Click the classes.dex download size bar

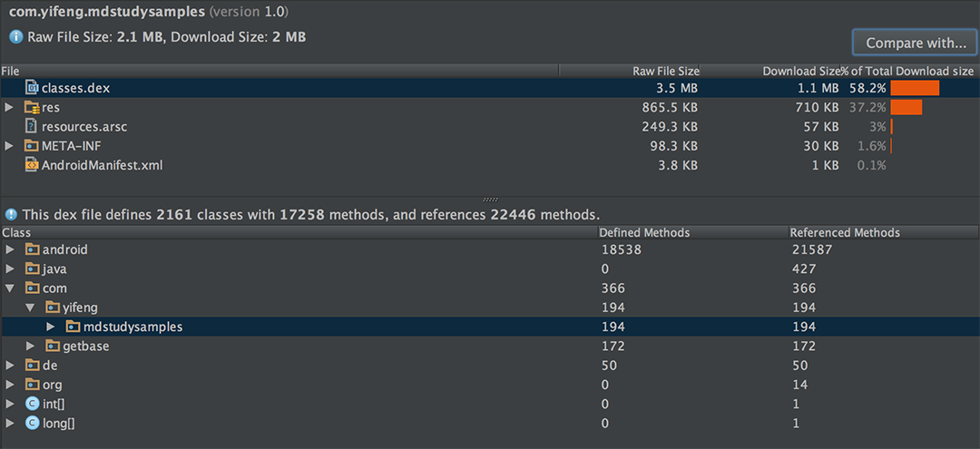[915, 88]
